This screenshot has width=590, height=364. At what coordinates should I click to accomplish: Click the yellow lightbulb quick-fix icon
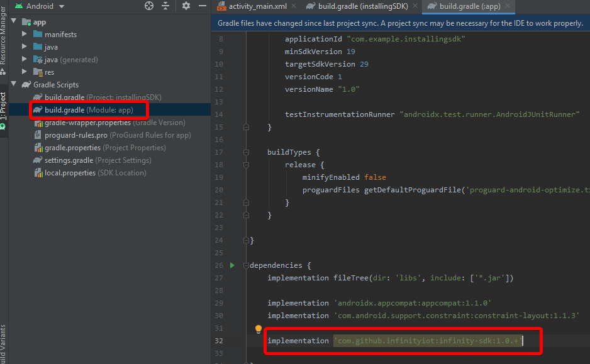(x=258, y=329)
